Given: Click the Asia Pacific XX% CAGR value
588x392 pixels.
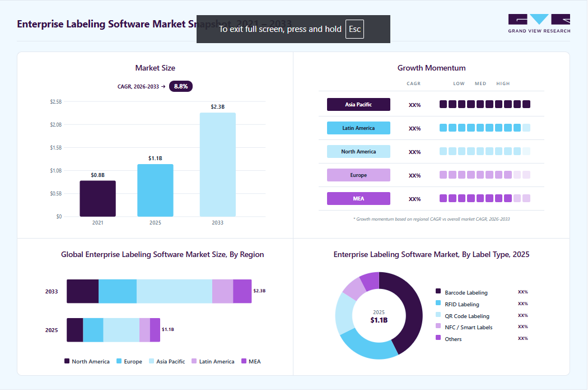Looking at the screenshot, I should (x=415, y=105).
